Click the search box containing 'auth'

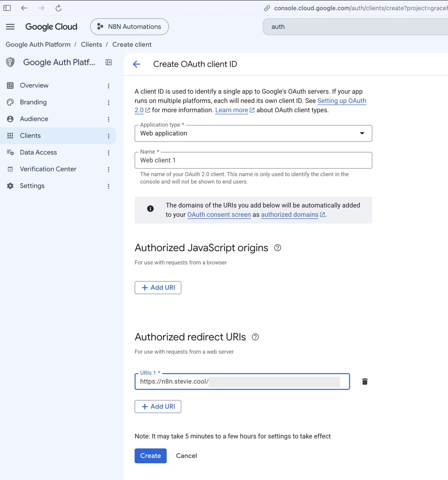(x=355, y=27)
